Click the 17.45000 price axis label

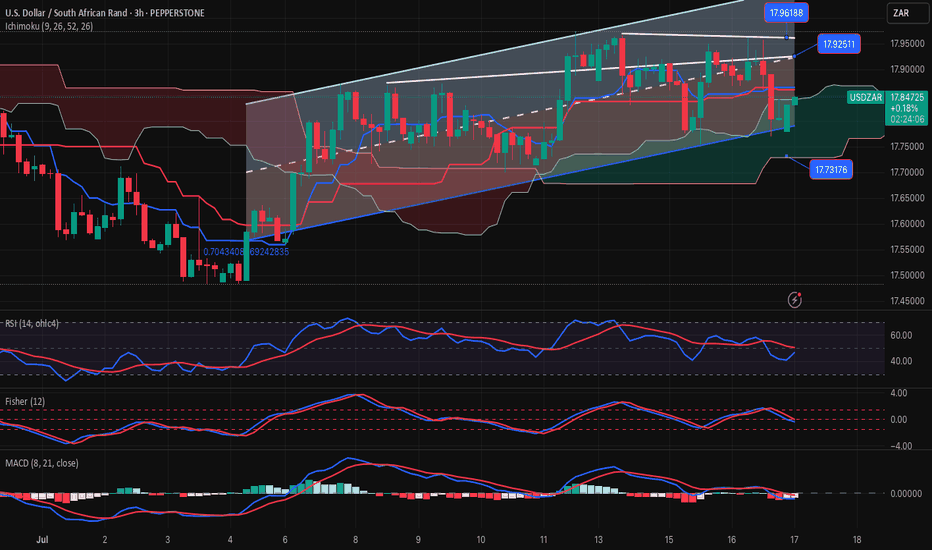pos(907,301)
